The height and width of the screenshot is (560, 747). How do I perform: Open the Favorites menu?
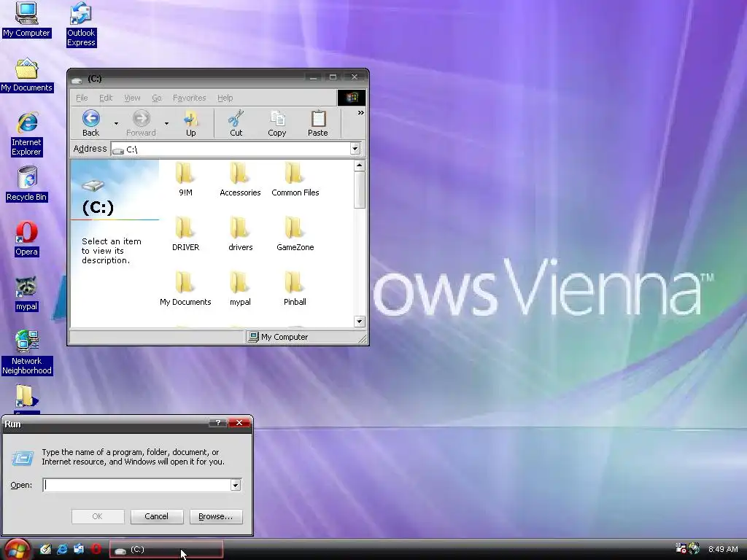tap(189, 98)
